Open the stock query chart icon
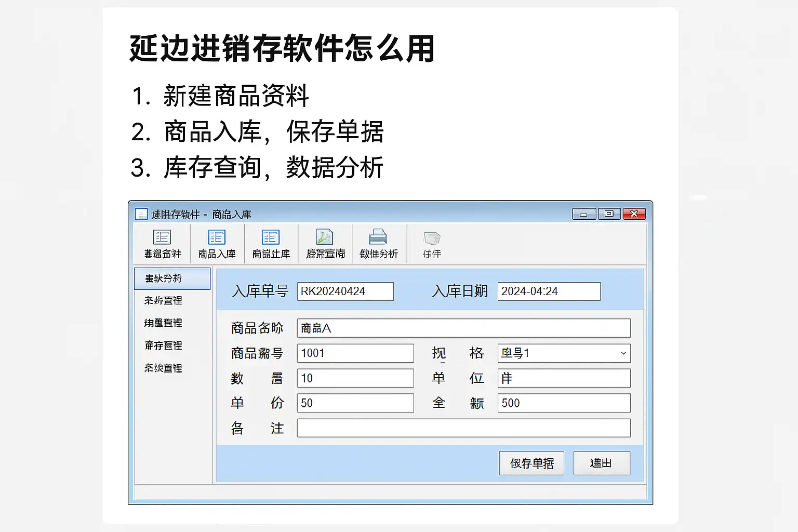The height and width of the screenshot is (532, 798). [325, 237]
